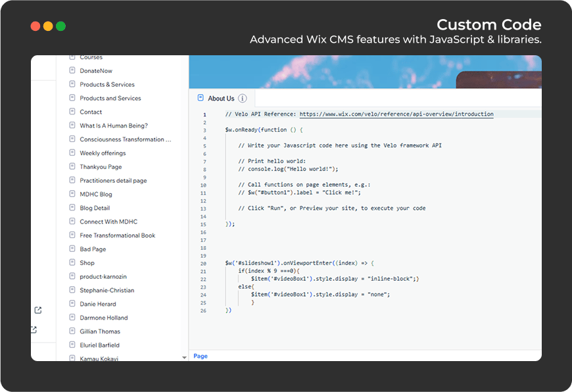Select Products and Services page entry
Screen dimensions: 572x392
[x=110, y=98]
